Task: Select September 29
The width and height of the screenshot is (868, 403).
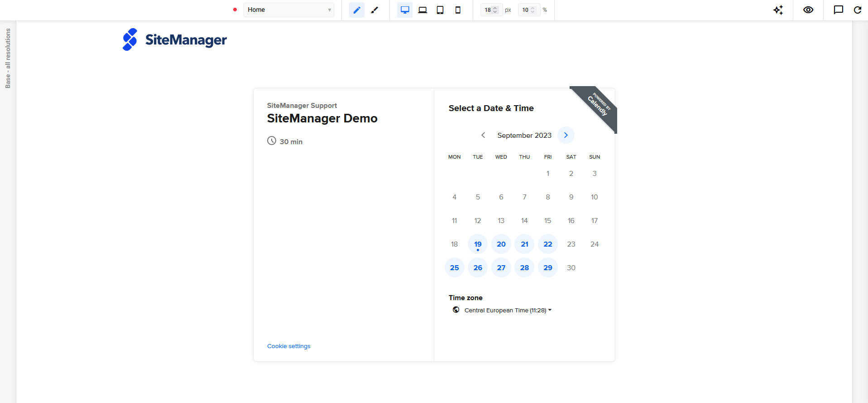Action: click(x=548, y=268)
